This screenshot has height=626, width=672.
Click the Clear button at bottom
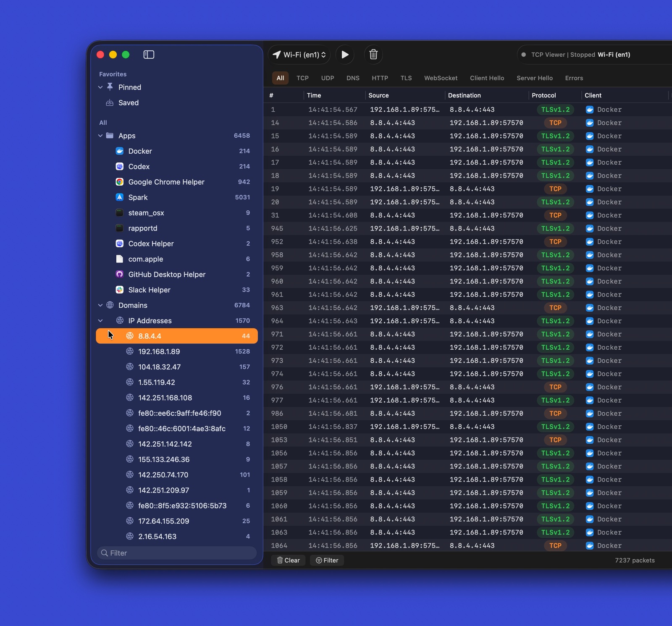(x=288, y=560)
